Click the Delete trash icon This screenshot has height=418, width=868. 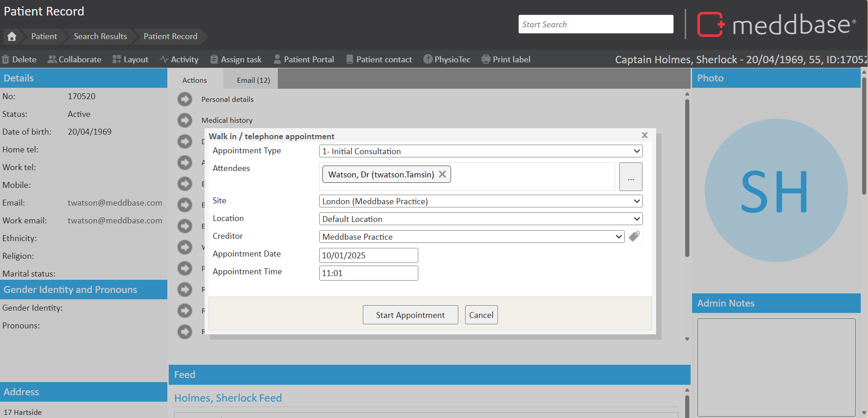(6, 60)
